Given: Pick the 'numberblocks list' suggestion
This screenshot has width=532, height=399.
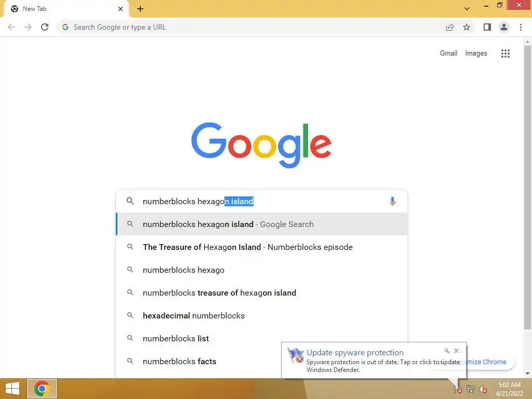Looking at the screenshot, I should click(x=198, y=338).
